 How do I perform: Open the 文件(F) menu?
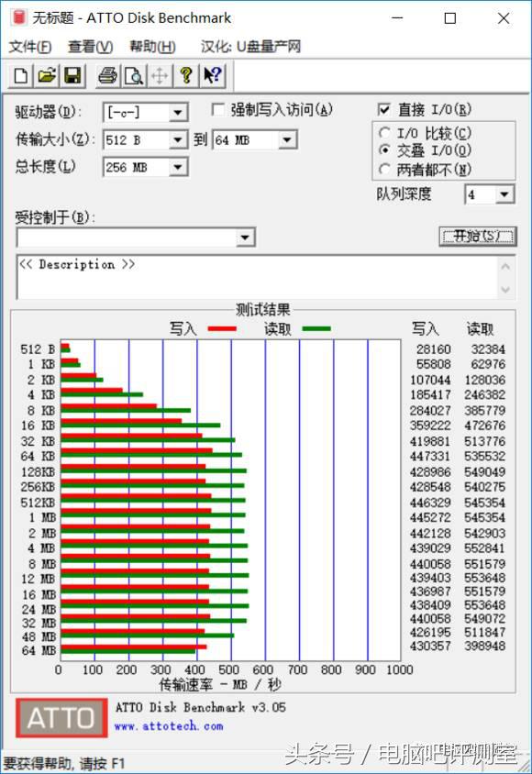[x=30, y=47]
